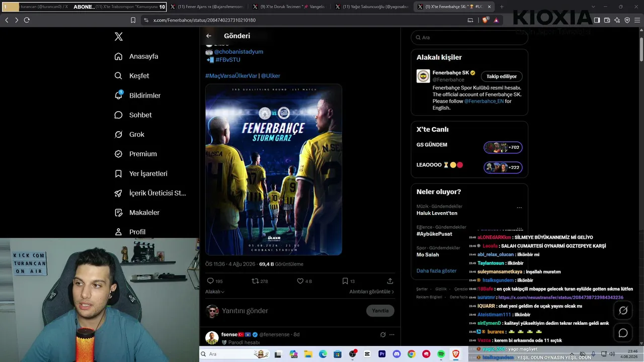Click the bookmark icon beside the address bar
The width and height of the screenshot is (644, 362).
tap(133, 20)
